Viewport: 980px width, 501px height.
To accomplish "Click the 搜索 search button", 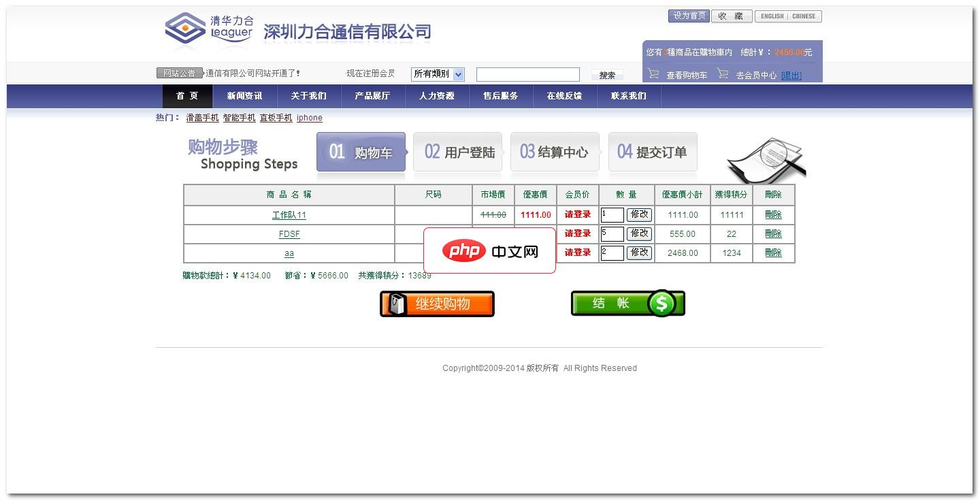I will pos(607,75).
